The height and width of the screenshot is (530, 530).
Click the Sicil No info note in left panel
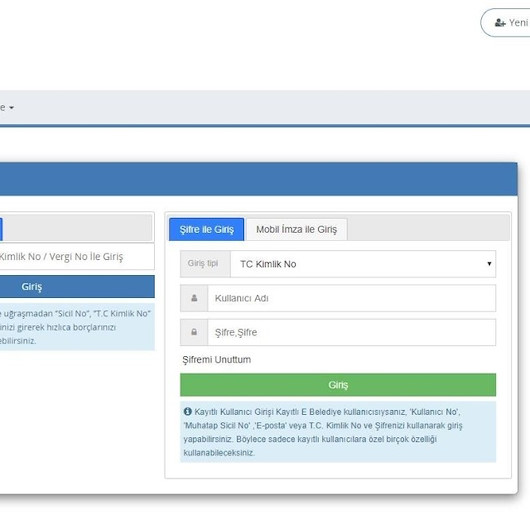pyautogui.click(x=77, y=327)
